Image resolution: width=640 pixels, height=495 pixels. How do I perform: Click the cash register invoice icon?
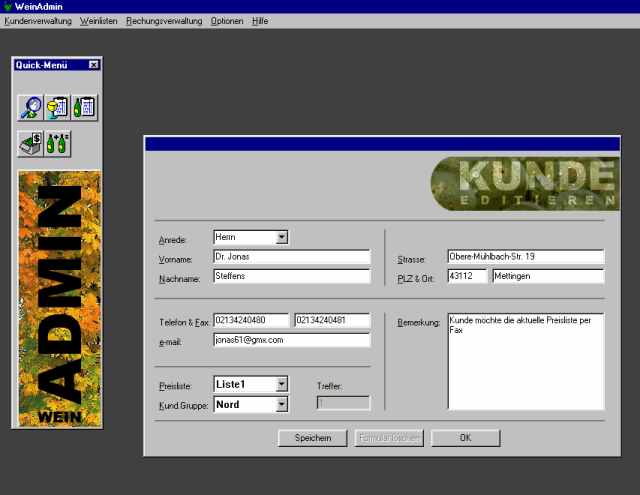[x=31, y=143]
